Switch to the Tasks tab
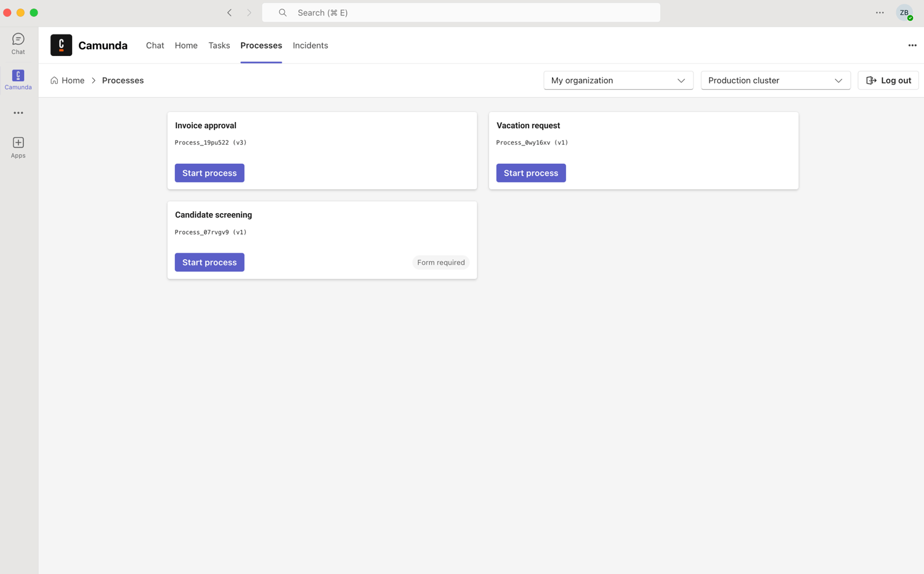Viewport: 924px width, 574px height. (x=219, y=46)
